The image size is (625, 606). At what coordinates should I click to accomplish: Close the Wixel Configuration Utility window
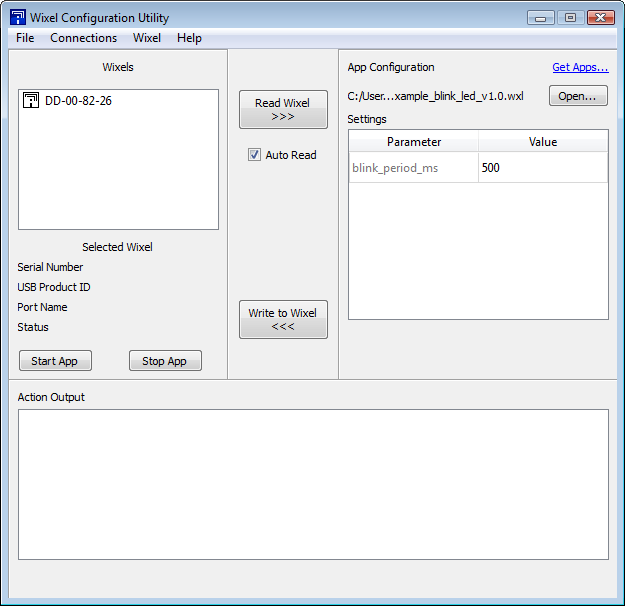[x=601, y=18]
